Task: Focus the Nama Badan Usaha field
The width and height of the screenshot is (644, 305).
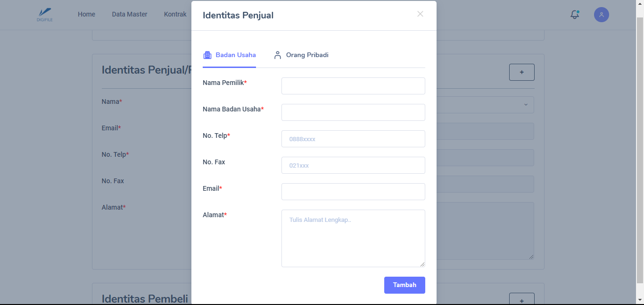Action: point(353,112)
